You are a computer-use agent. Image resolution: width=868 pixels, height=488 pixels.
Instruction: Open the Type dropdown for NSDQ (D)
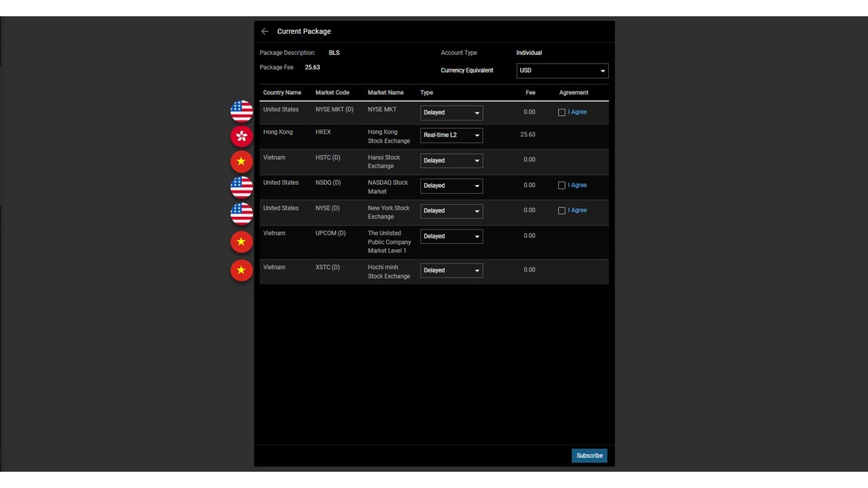[x=452, y=186]
